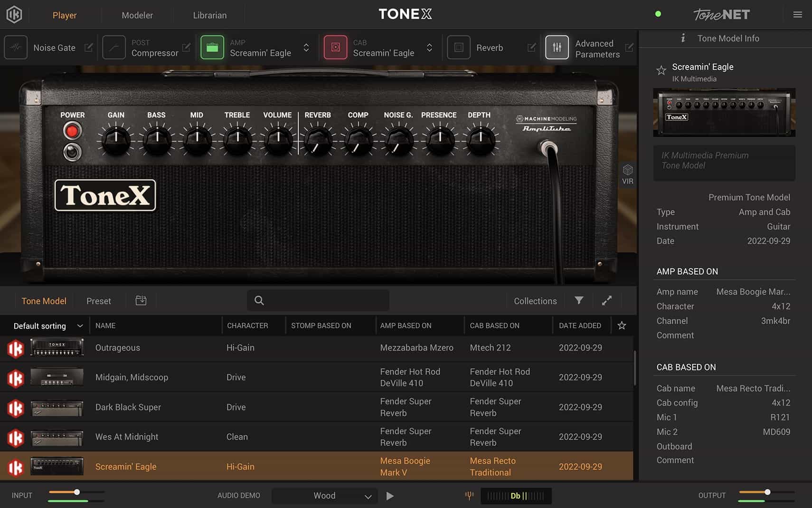Image resolution: width=812 pixels, height=508 pixels.
Task: Select the Outrageous tone model row
Action: coord(316,348)
